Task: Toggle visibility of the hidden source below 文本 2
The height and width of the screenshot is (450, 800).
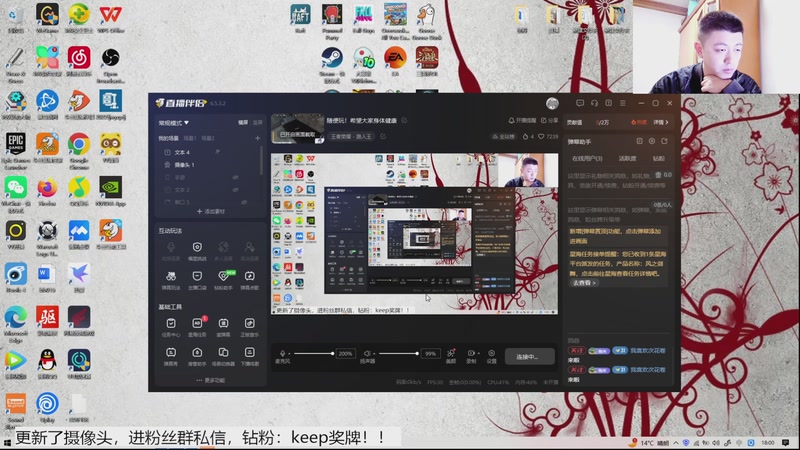Action: (244, 202)
